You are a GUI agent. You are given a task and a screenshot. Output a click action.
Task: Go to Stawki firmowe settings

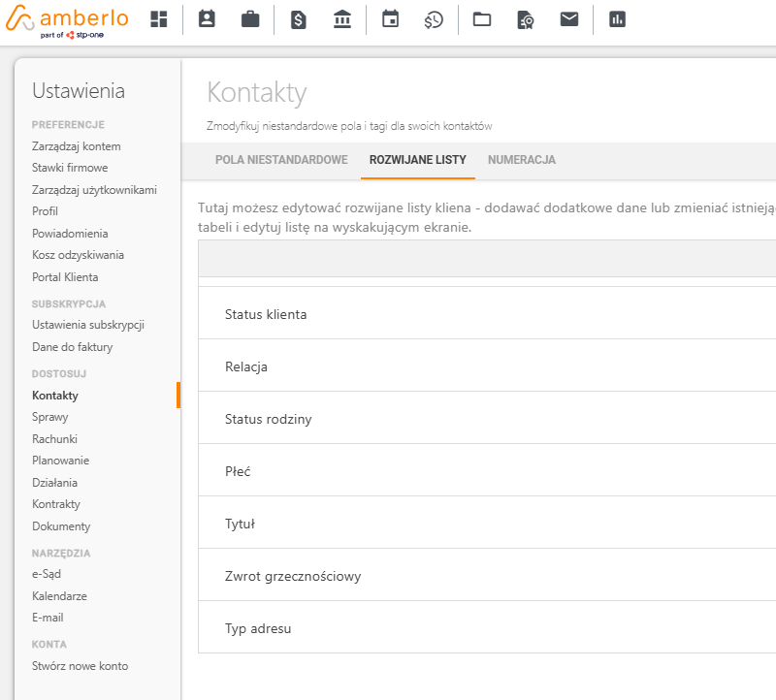[x=70, y=168]
